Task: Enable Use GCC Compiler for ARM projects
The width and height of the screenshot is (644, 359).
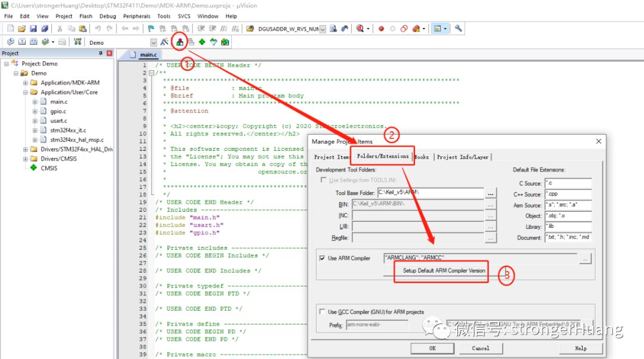Action: click(323, 312)
